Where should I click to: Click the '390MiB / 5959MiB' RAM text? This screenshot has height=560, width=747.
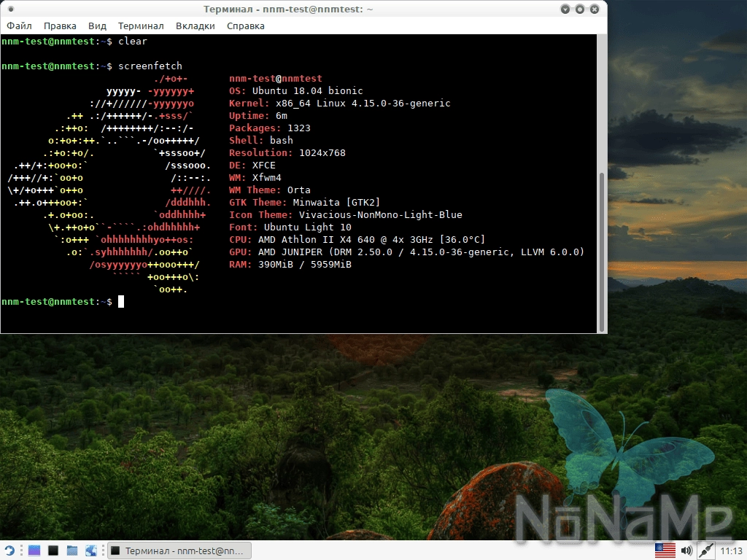tap(304, 264)
